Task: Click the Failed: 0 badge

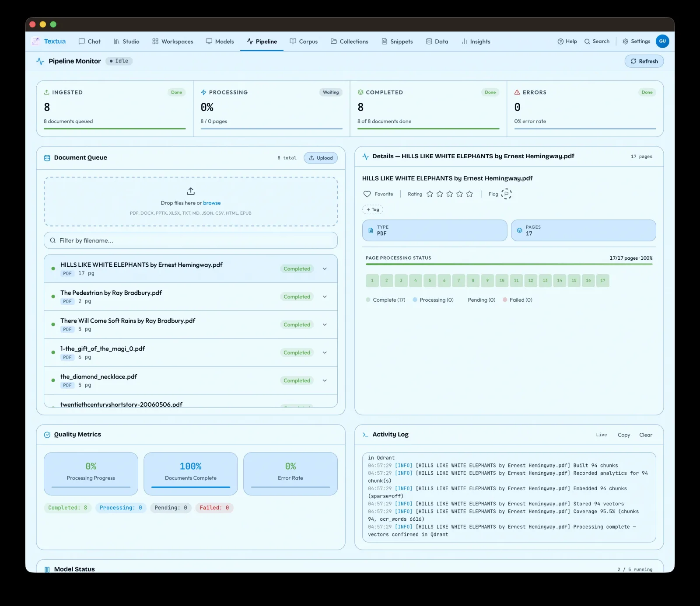Action: pos(214,508)
